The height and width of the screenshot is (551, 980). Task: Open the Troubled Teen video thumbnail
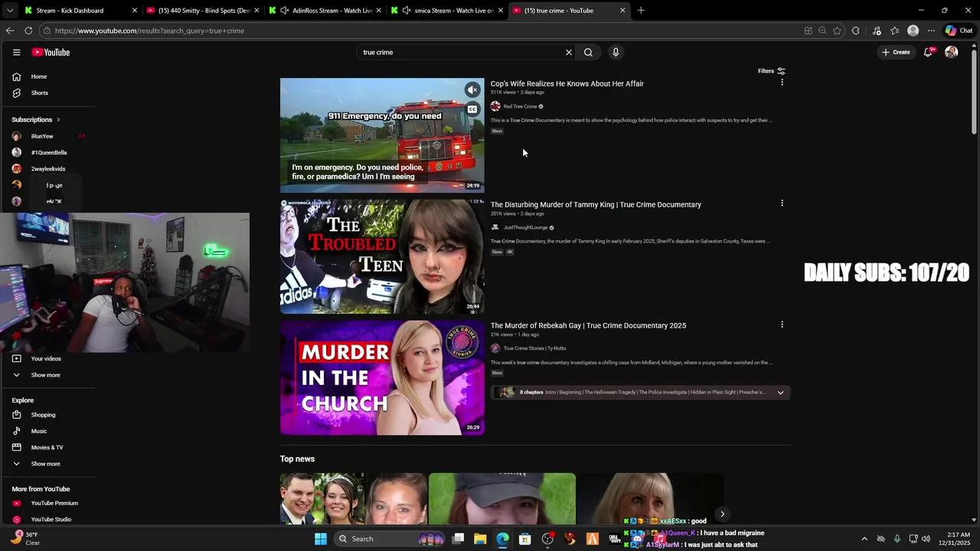tap(382, 256)
